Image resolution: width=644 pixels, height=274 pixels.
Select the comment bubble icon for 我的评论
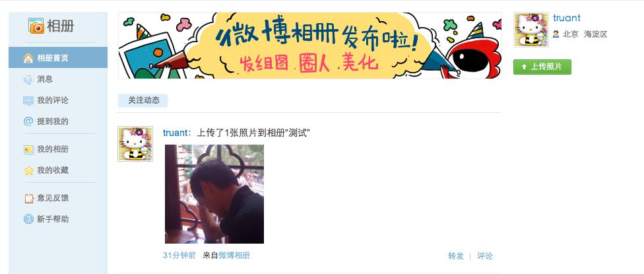click(x=28, y=100)
